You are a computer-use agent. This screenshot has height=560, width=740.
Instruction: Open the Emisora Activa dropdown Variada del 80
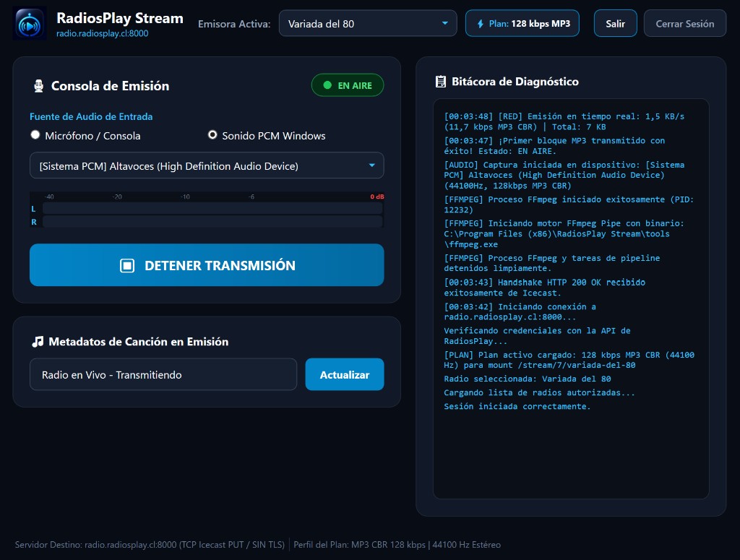click(368, 23)
